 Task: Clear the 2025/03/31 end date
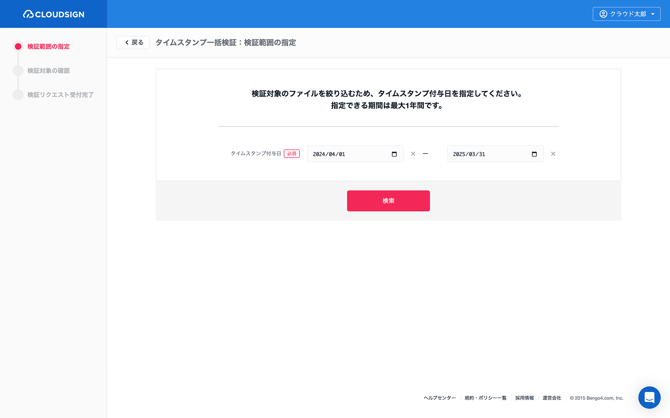pyautogui.click(x=553, y=154)
